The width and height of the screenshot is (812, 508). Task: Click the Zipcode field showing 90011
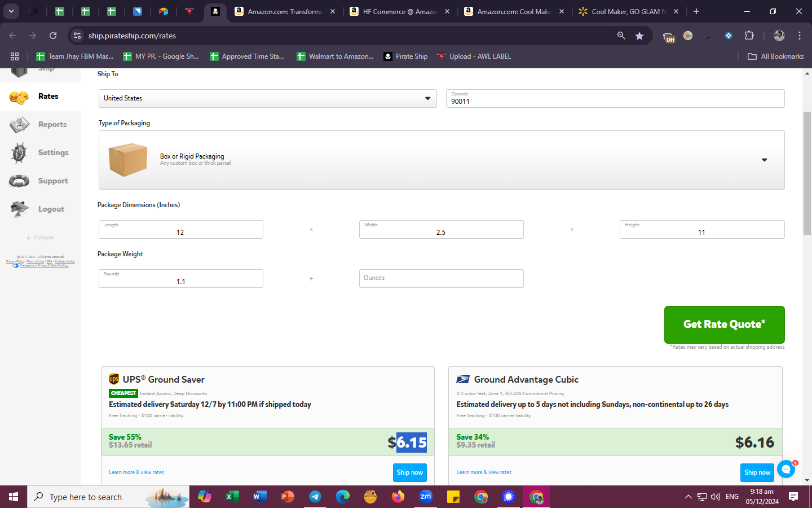pyautogui.click(x=615, y=98)
